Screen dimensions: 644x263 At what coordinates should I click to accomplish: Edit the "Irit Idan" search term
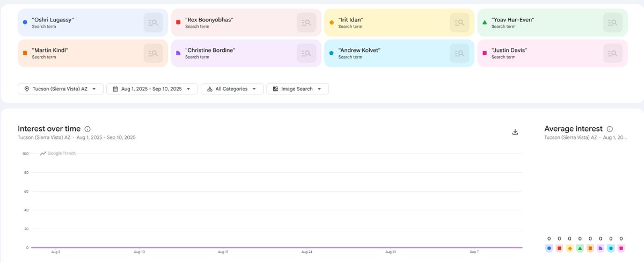[350, 20]
